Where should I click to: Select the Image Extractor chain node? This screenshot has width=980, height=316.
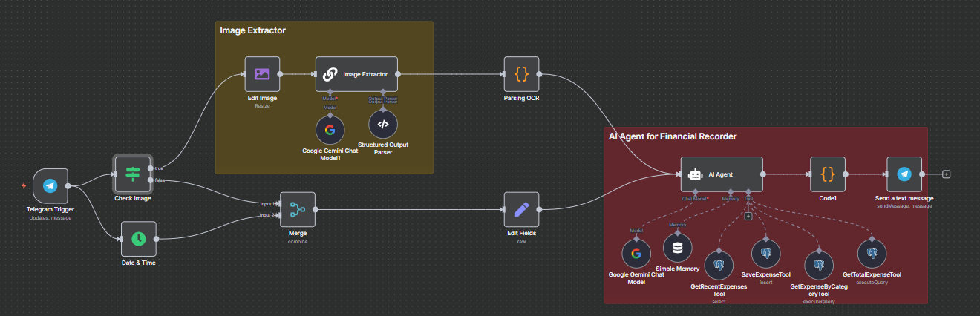(x=356, y=74)
